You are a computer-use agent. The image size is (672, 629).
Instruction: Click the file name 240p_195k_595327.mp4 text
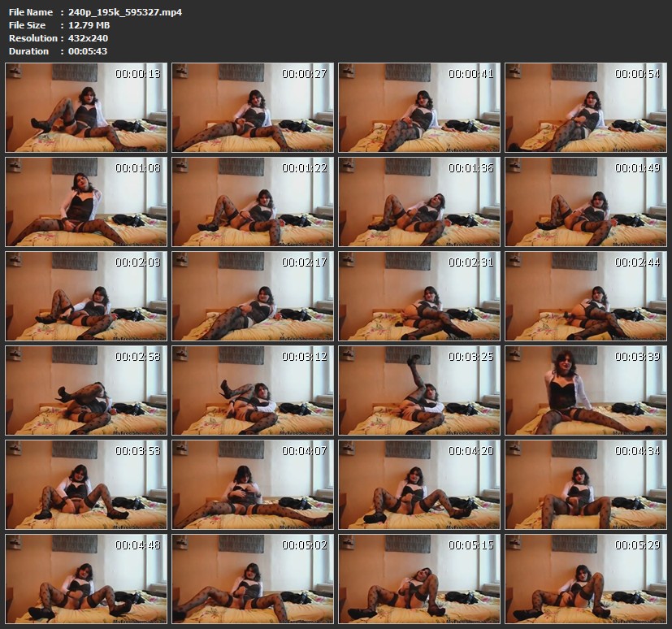(x=125, y=12)
